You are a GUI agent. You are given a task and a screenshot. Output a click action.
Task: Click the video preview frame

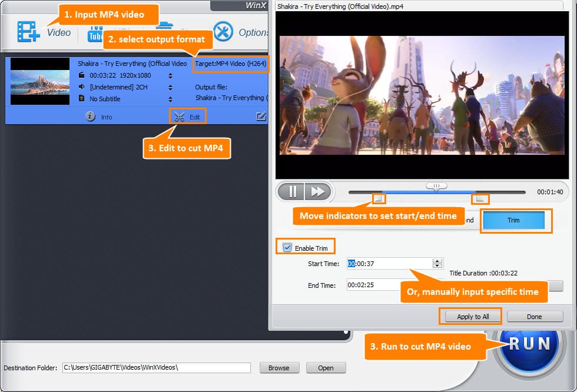pyautogui.click(x=422, y=95)
